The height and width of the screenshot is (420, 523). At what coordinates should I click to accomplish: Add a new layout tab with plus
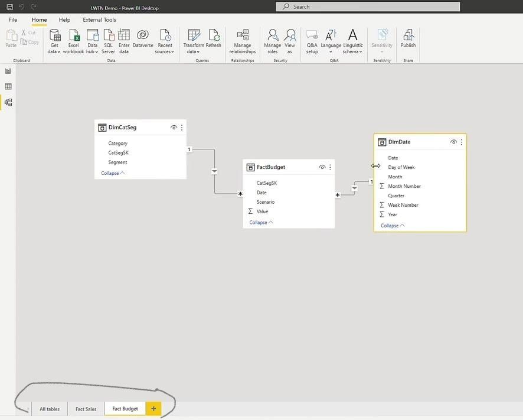coord(153,409)
